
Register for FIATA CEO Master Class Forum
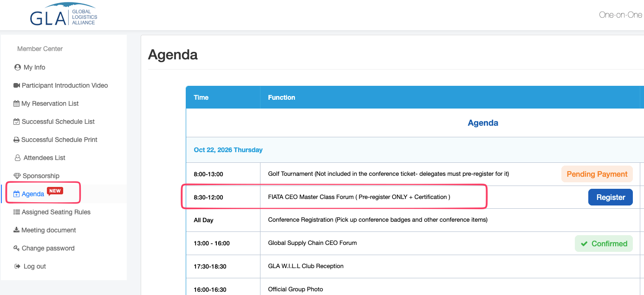[611, 197]
